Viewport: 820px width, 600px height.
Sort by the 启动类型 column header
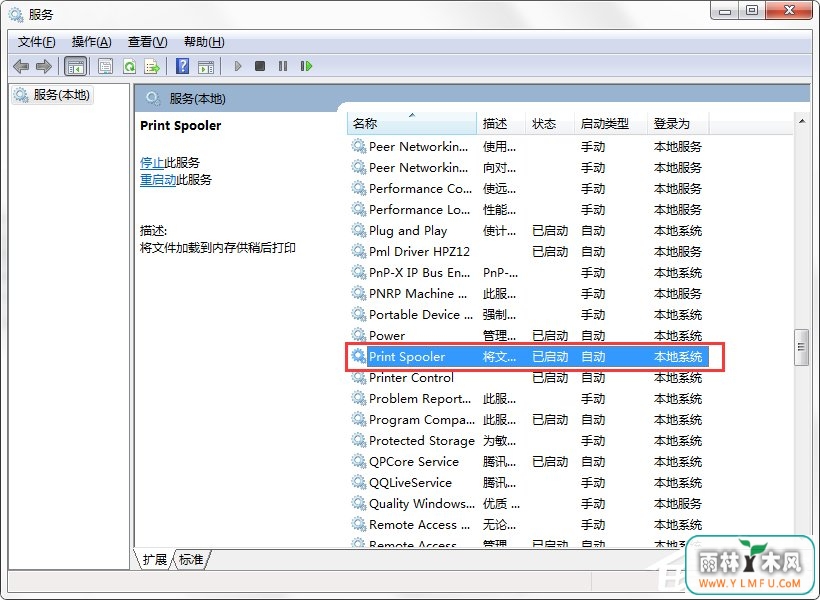click(610, 123)
